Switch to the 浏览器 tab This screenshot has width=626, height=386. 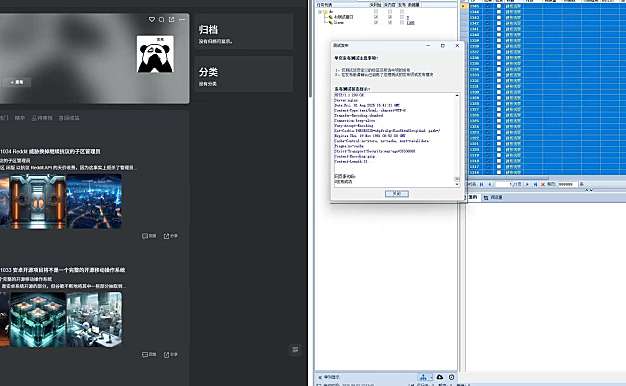[x=493, y=197]
